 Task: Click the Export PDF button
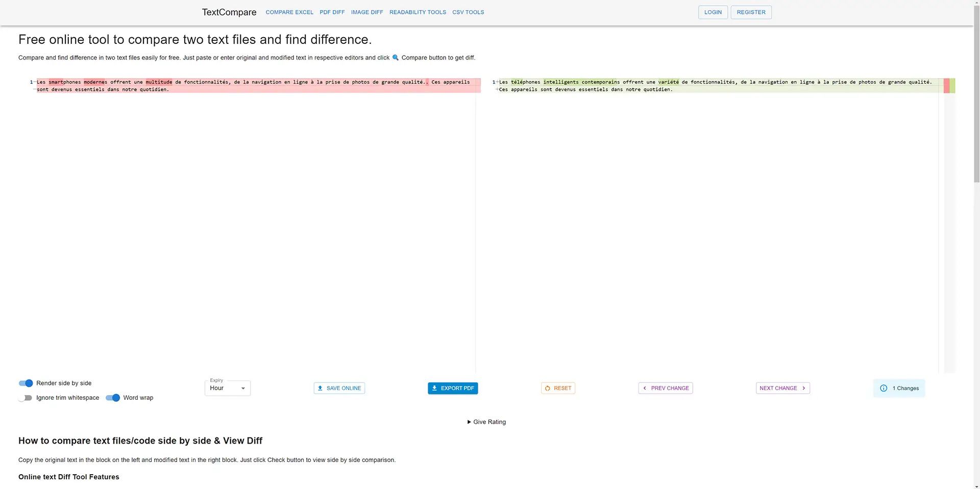pyautogui.click(x=453, y=388)
